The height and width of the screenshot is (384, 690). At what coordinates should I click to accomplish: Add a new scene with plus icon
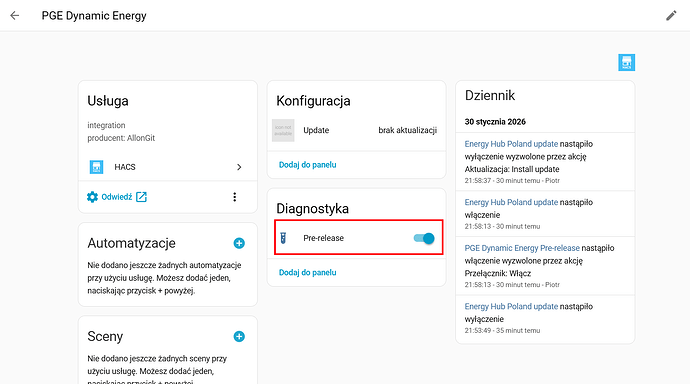[x=239, y=336]
